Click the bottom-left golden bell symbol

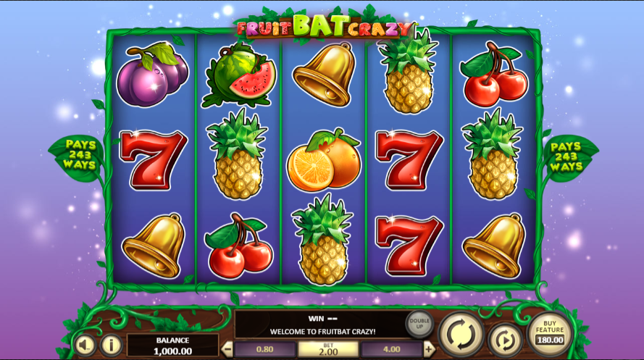tap(154, 246)
